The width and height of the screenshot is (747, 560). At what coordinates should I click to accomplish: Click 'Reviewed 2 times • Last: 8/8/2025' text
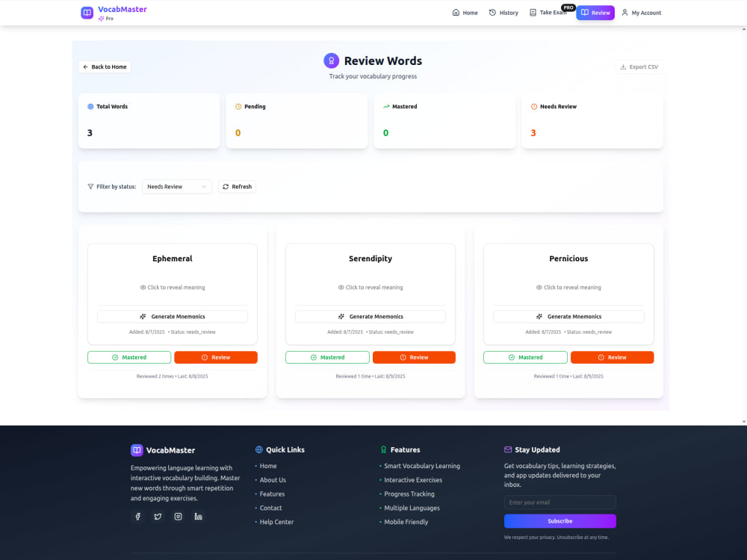pos(173,376)
